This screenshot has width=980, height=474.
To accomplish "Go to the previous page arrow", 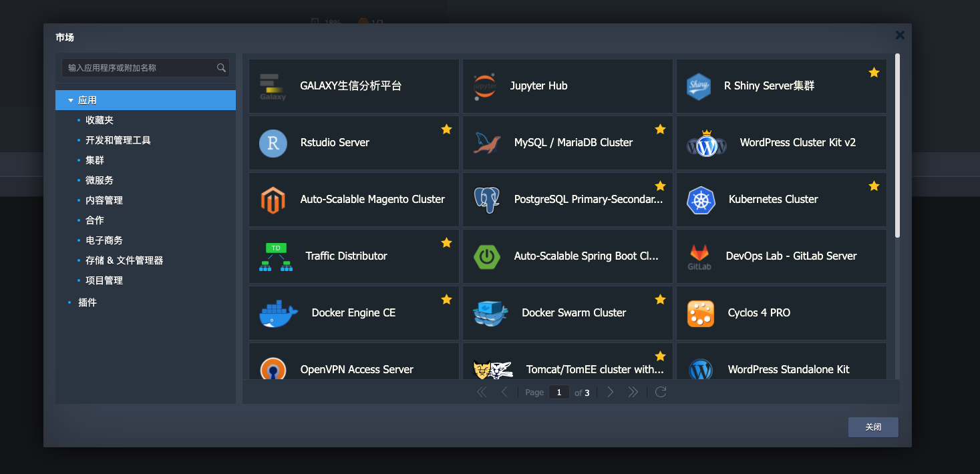I will click(504, 393).
